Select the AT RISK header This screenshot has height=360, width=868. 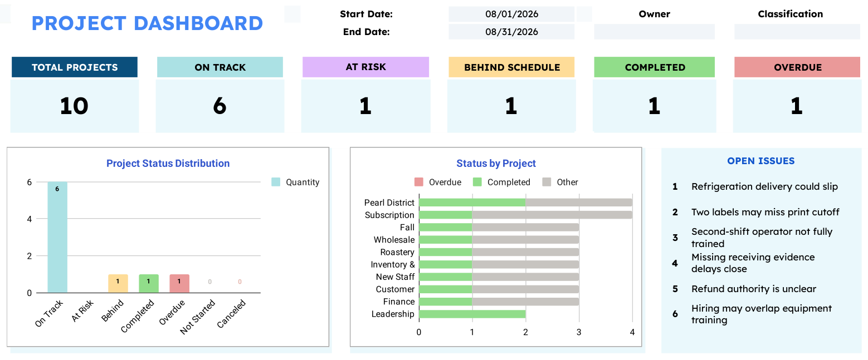365,67
